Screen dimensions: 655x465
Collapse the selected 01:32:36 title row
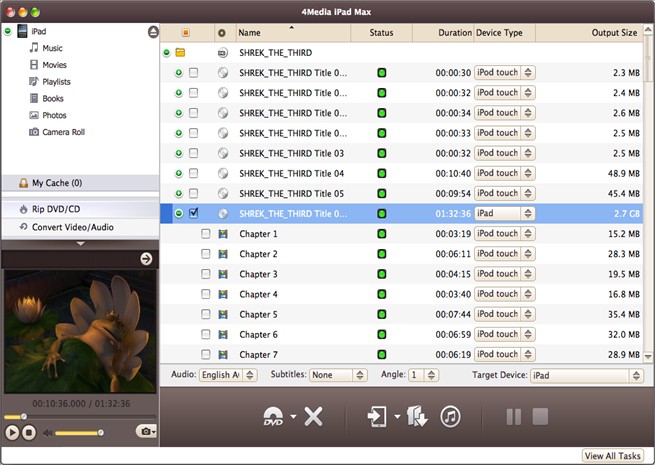179,213
